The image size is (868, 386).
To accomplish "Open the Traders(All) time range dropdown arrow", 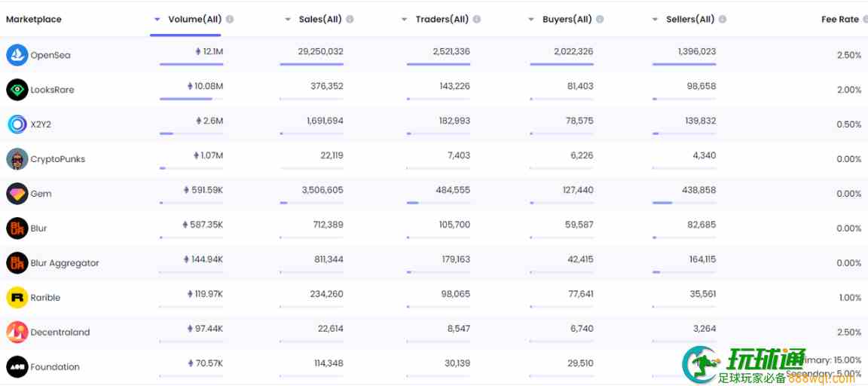I will 405,20.
